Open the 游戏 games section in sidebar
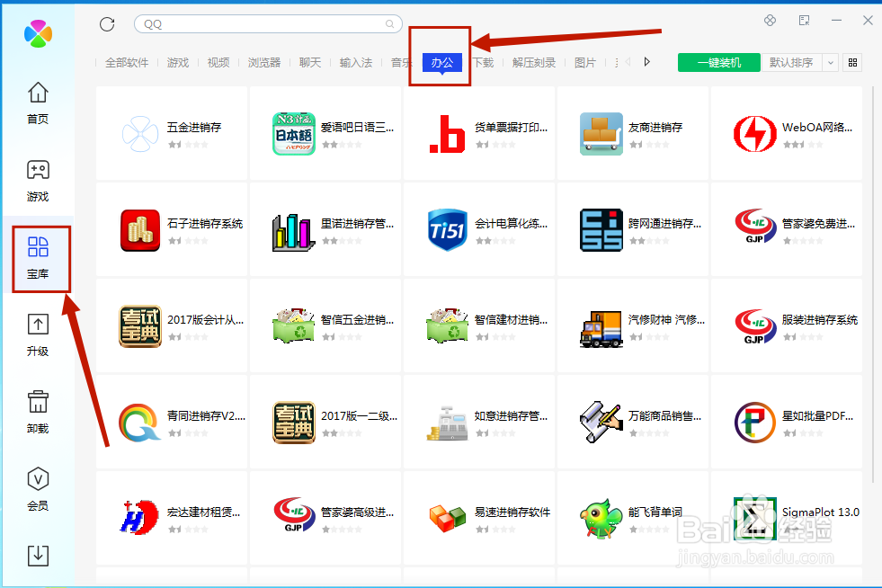The width and height of the screenshot is (882, 588). [x=38, y=181]
